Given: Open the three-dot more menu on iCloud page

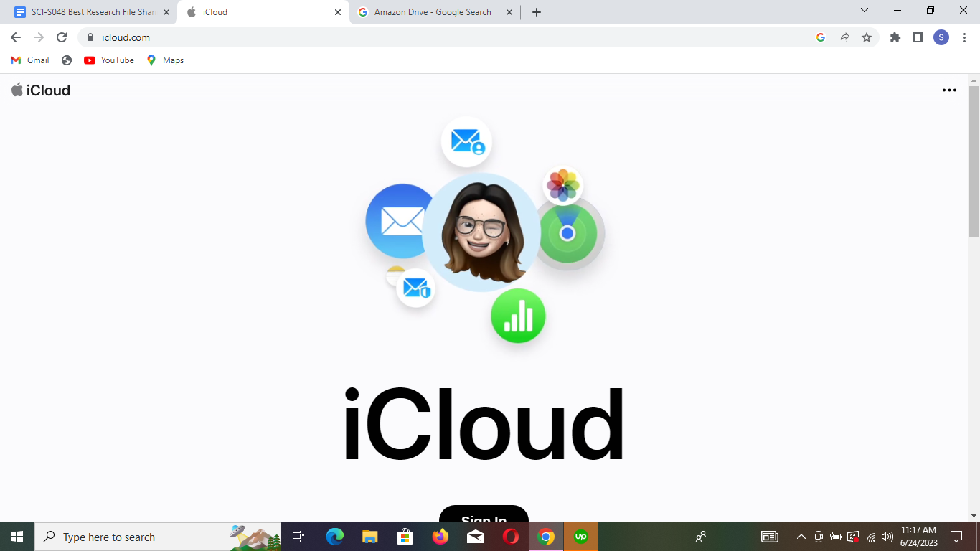Looking at the screenshot, I should 949,90.
